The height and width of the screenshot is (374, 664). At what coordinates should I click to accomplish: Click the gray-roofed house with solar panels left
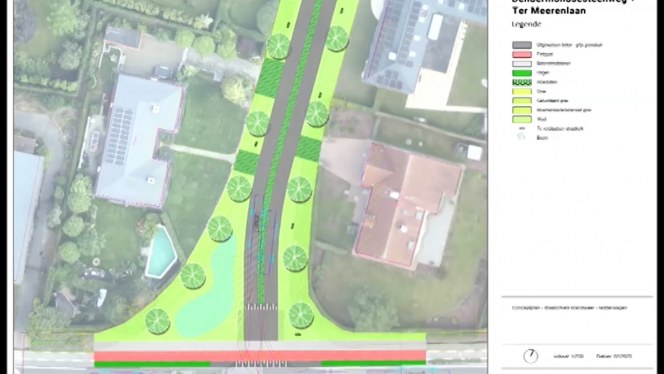[x=140, y=140]
